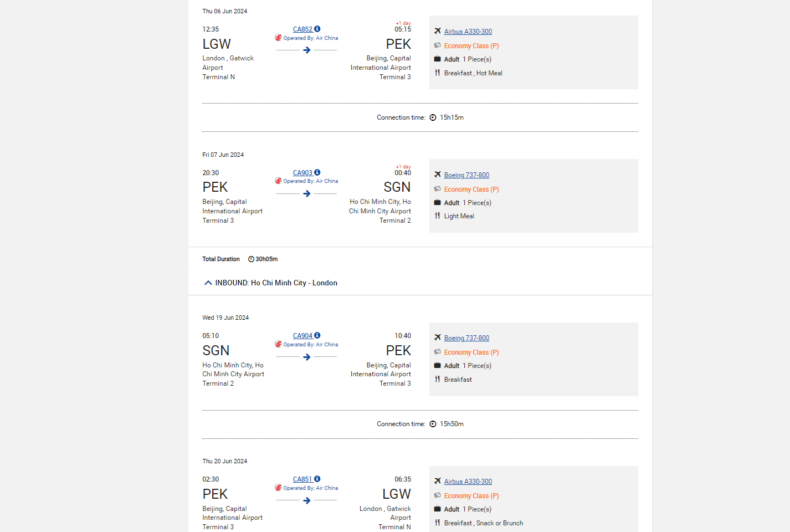790x532 pixels.
Task: Click meal icon next to Light Meal
Action: click(x=438, y=216)
